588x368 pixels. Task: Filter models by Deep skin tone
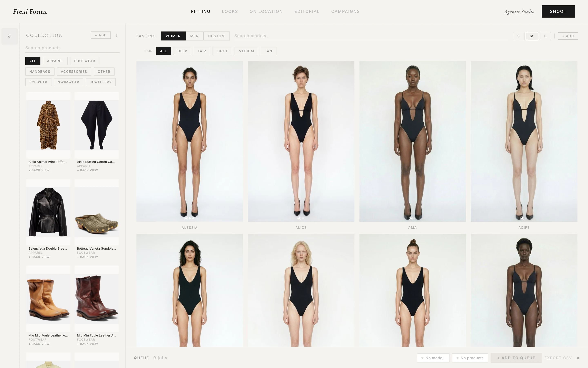(x=182, y=51)
